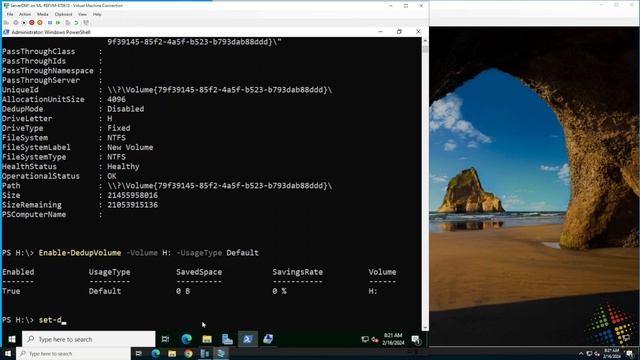Image resolution: width=640 pixels, height=360 pixels.
Task: Click the PowerShell scrollbar down arrow
Action: click(425, 327)
